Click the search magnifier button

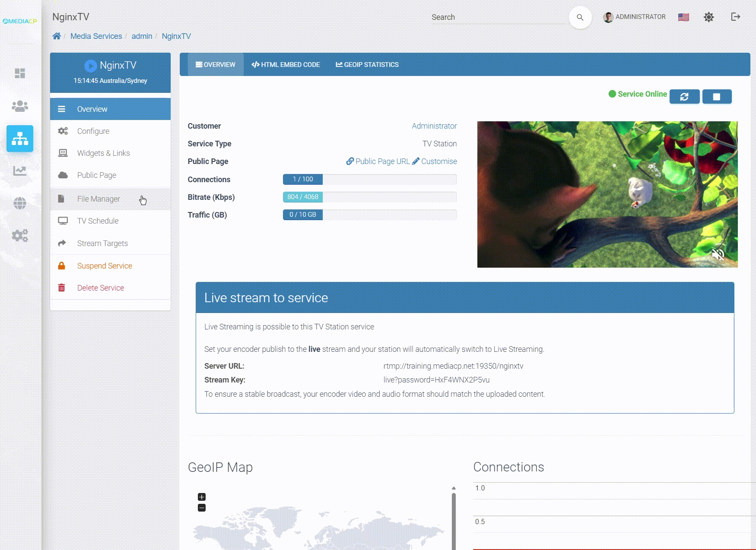tap(580, 17)
